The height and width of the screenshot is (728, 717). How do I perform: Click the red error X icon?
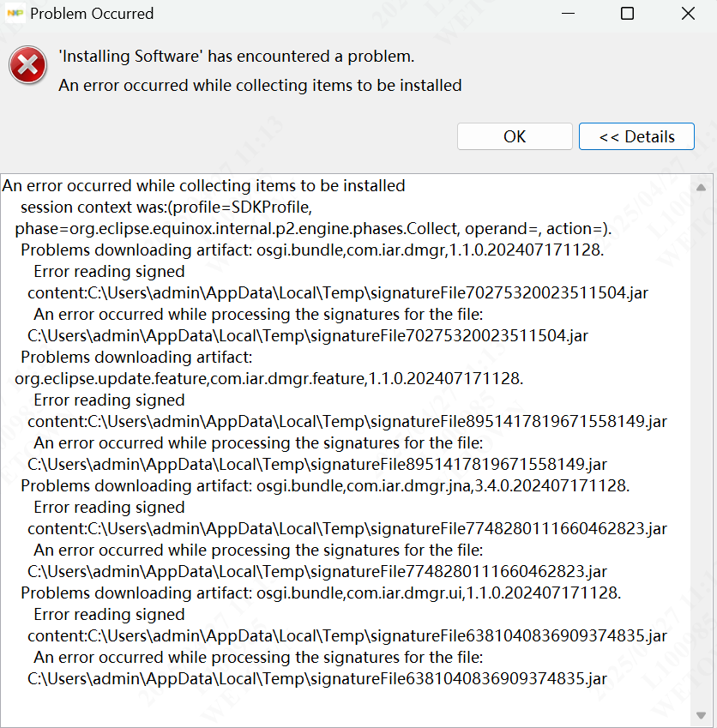[27, 65]
